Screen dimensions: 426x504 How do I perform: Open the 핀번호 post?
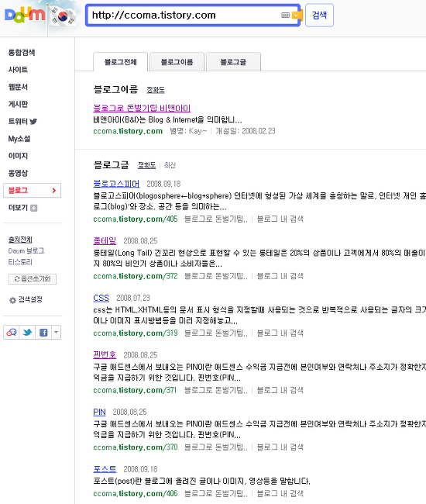pyautogui.click(x=105, y=355)
